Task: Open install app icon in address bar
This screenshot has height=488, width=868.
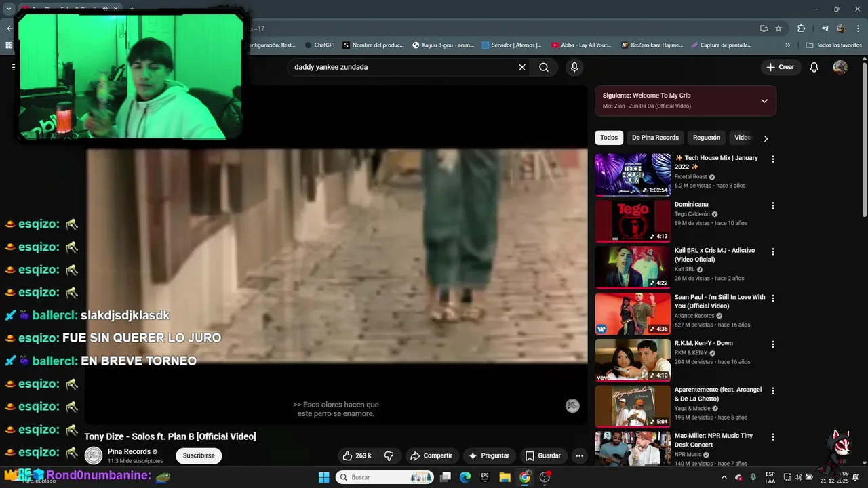Action: pos(764,28)
